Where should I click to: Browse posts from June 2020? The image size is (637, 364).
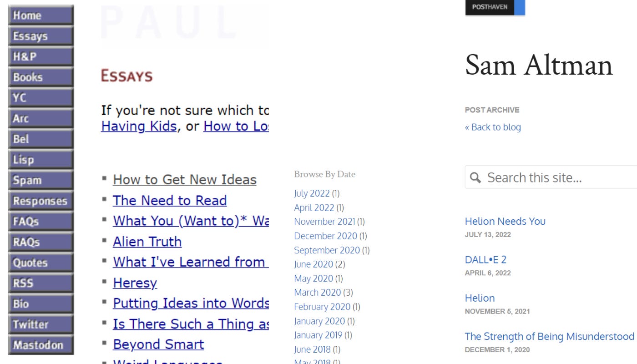tap(313, 264)
